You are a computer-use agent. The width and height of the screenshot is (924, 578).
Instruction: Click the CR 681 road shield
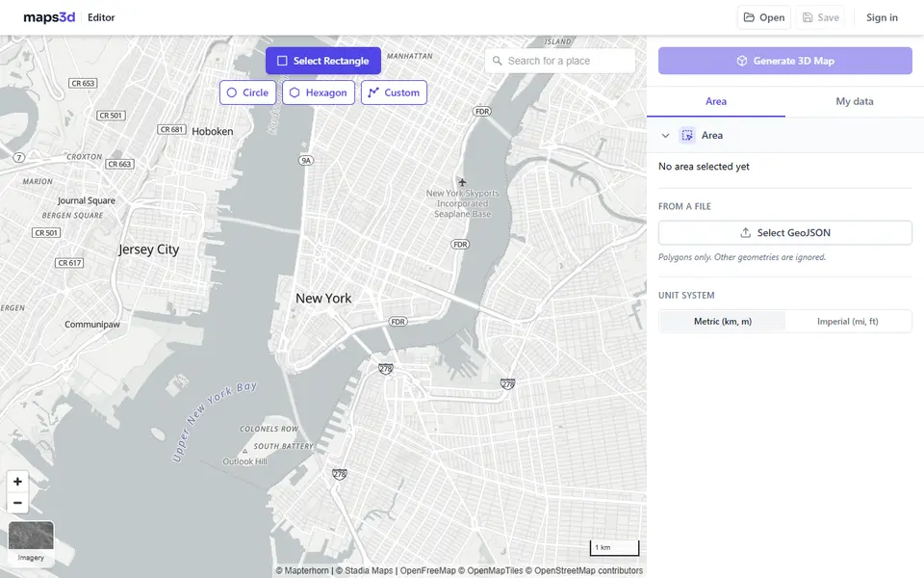pos(172,129)
